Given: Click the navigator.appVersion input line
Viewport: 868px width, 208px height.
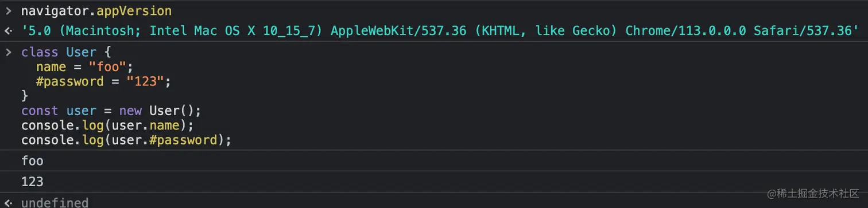Looking at the screenshot, I should 96,10.
